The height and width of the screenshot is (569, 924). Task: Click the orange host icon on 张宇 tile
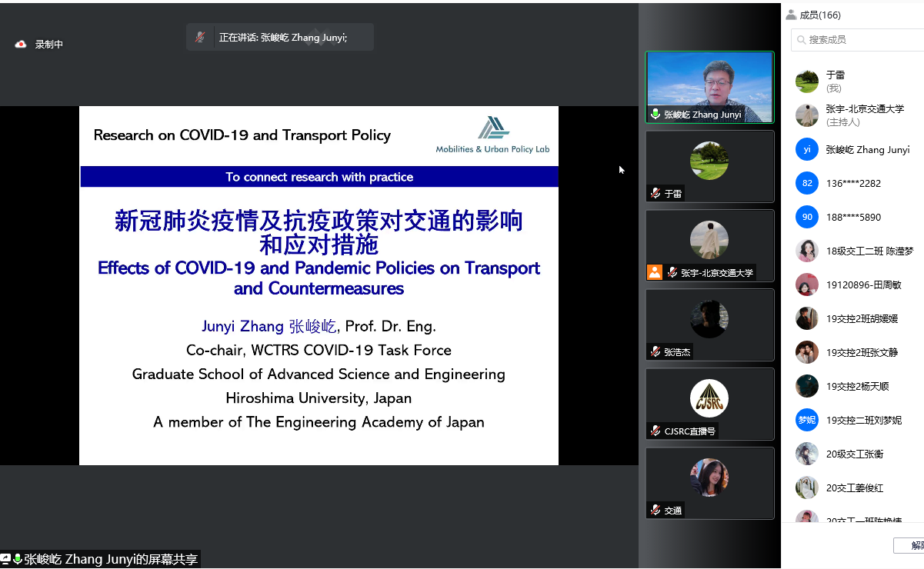pos(655,272)
